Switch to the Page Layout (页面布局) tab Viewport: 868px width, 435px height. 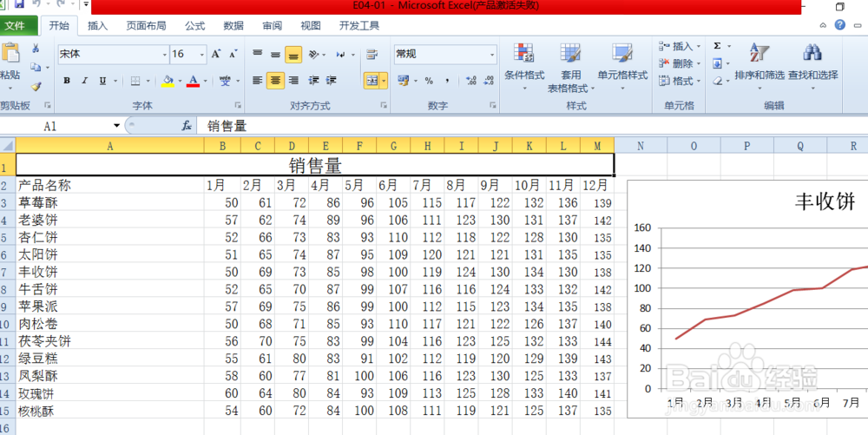pos(146,25)
